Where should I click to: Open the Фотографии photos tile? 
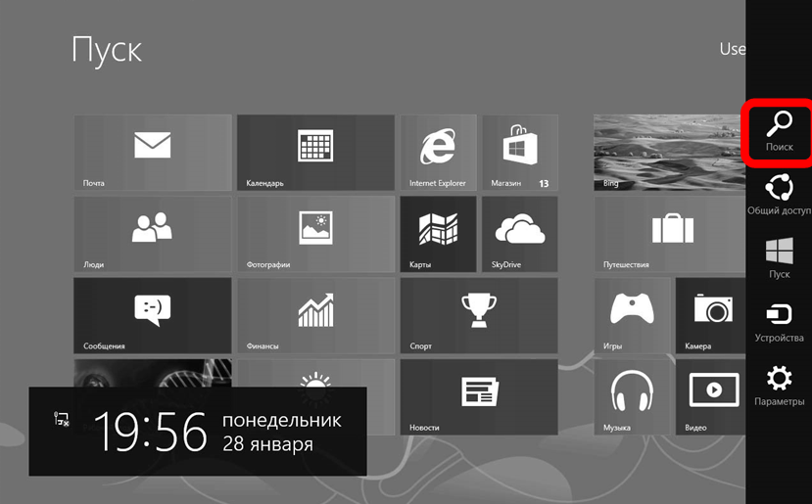click(x=315, y=234)
